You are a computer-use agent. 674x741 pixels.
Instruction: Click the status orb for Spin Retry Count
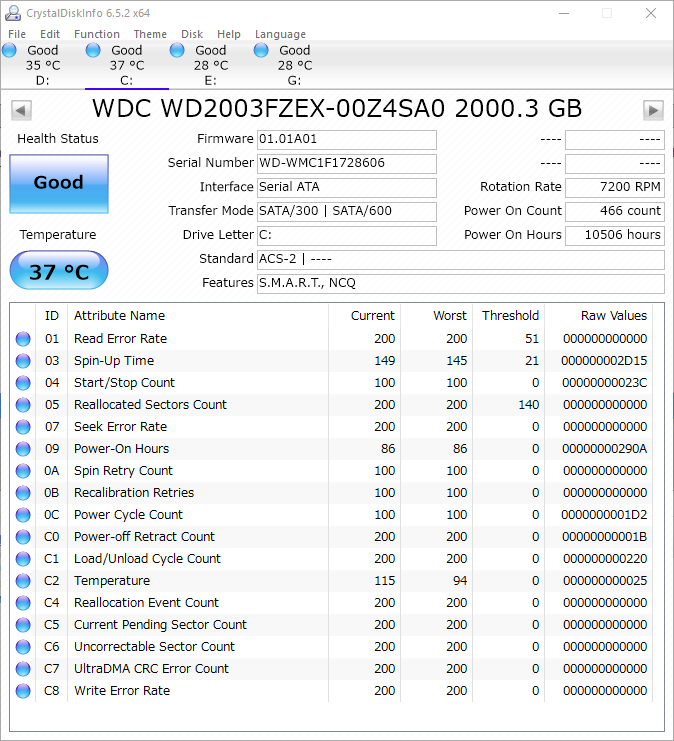click(x=23, y=471)
